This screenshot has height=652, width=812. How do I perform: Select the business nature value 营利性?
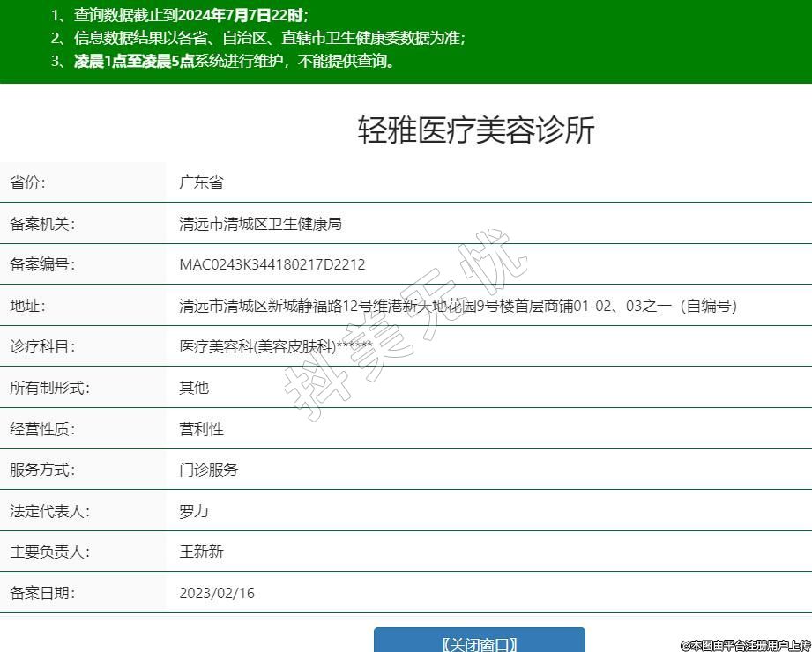[201, 429]
